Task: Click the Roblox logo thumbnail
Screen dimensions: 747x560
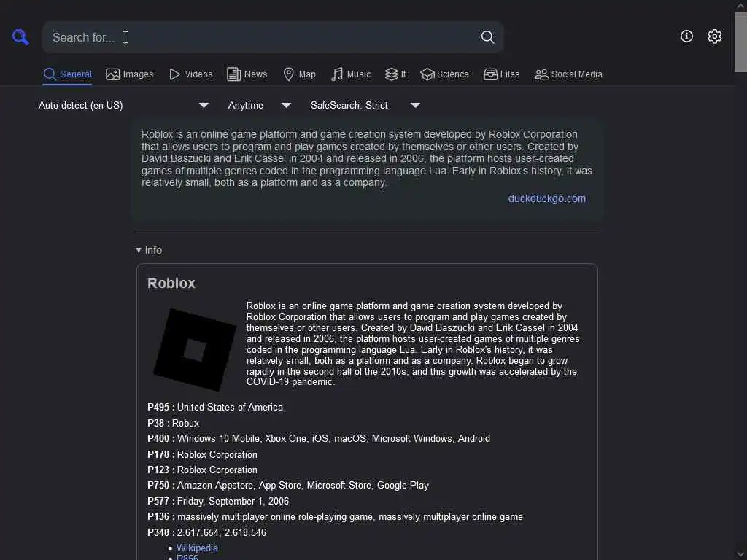Action: pos(194,349)
